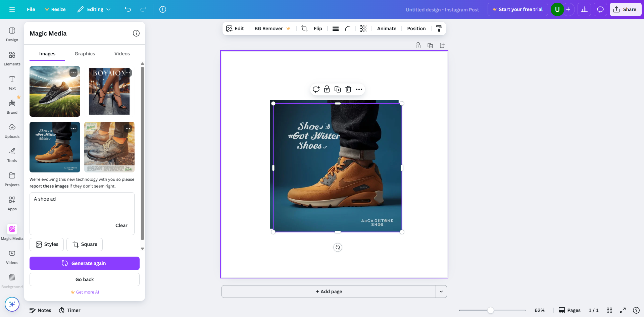The image size is (644, 317).
Task: Expand the Editing mode dropdown
Action: tap(108, 9)
